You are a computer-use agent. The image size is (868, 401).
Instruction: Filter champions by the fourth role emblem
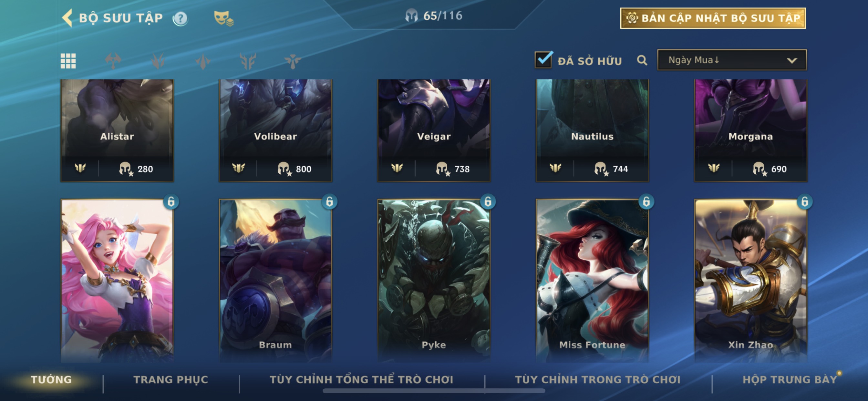pos(248,61)
